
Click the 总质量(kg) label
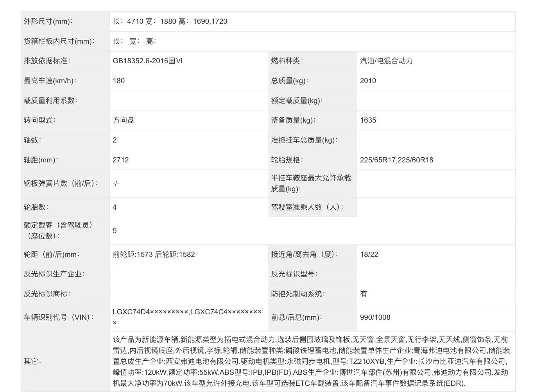pos(290,81)
